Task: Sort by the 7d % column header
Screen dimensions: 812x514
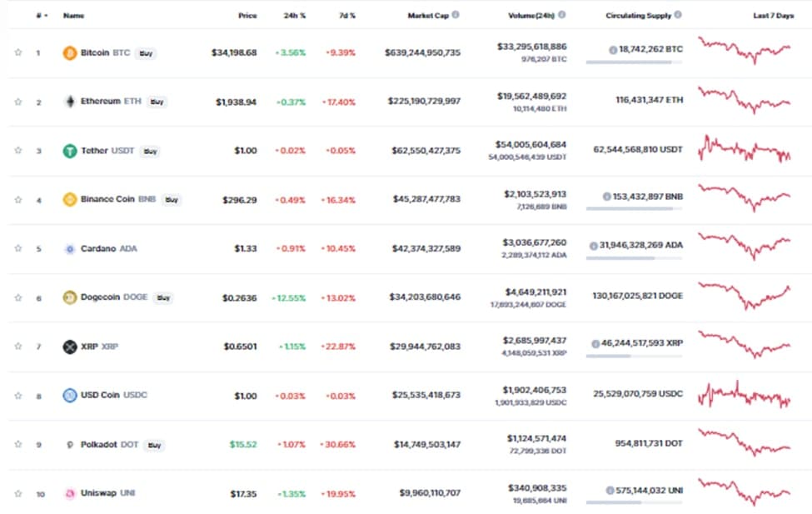Action: click(347, 16)
